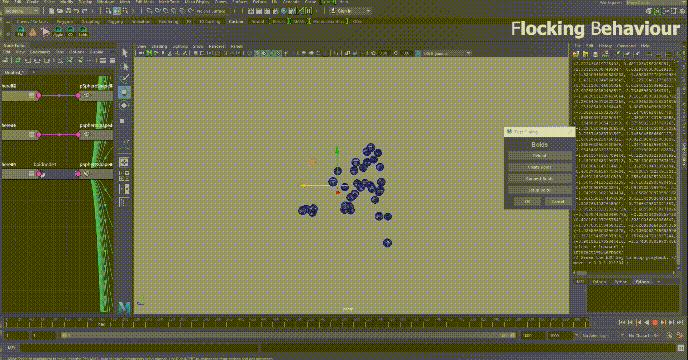Open animation preferences icon at bottom right

(680, 335)
